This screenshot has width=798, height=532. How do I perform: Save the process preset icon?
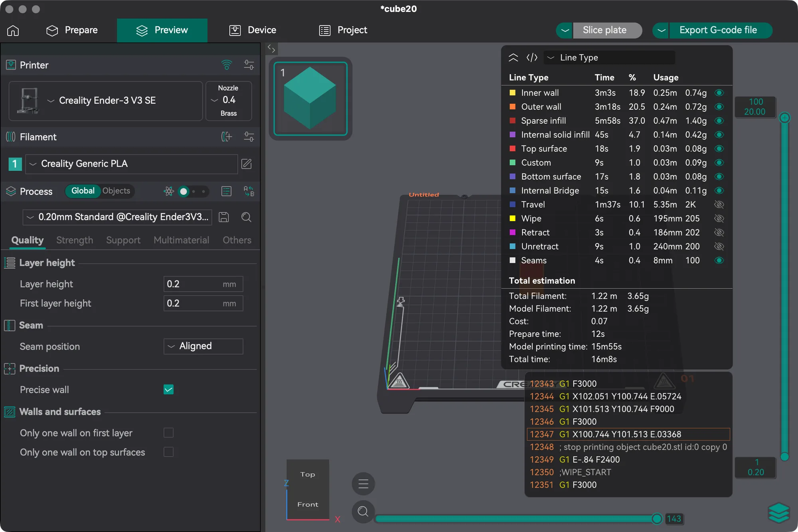pos(224,217)
